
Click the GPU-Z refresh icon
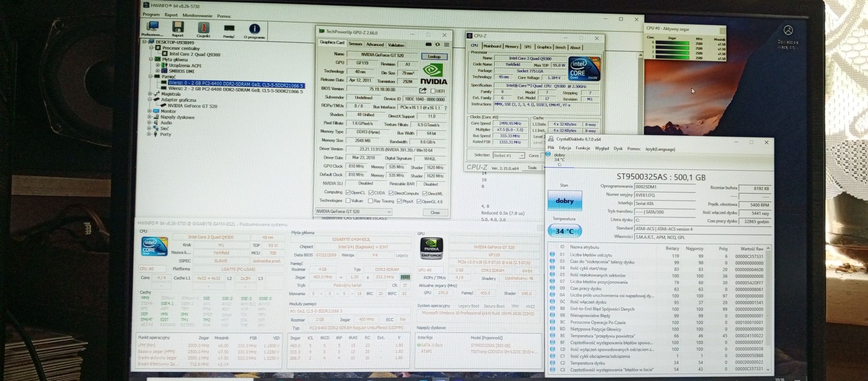pos(438,45)
